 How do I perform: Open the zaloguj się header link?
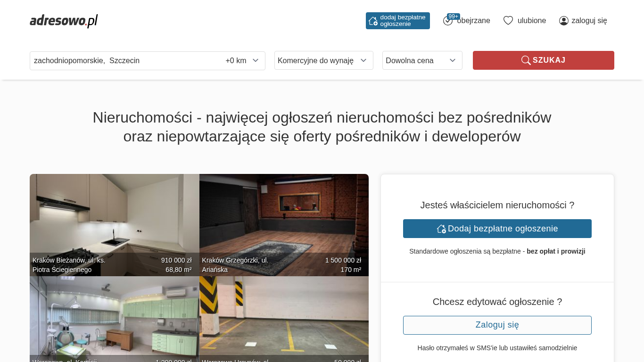point(589,21)
